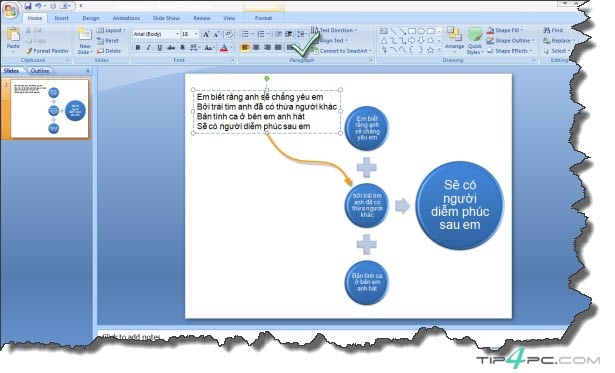Open the Shape Outline dropdown
615x373 pixels.
click(x=510, y=40)
